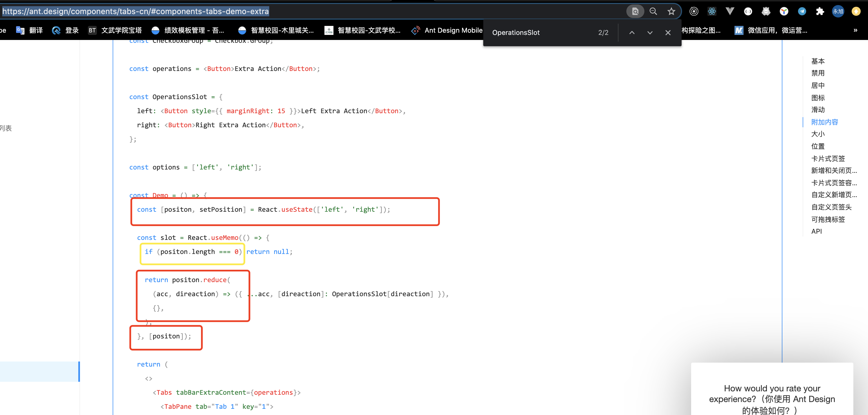
Task: Click the bookmark star icon in address bar
Action: pyautogui.click(x=671, y=12)
